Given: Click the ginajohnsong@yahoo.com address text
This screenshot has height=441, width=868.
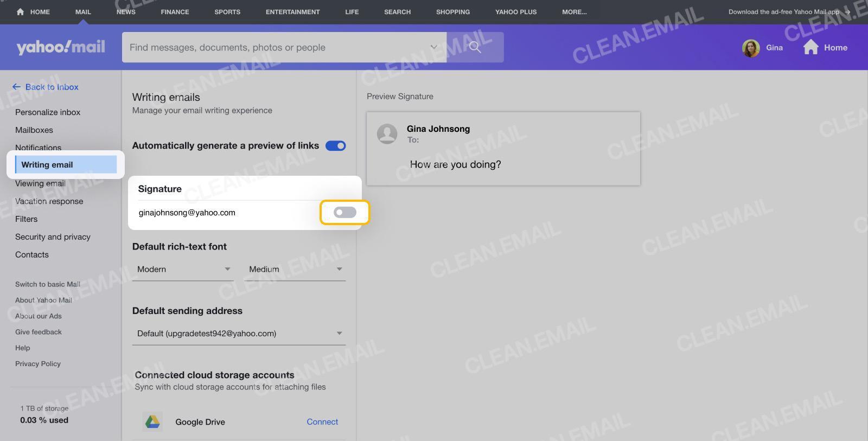Looking at the screenshot, I should pos(187,213).
